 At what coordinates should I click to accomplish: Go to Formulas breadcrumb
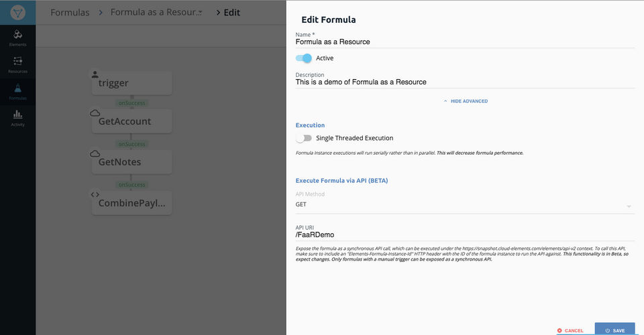pos(70,12)
